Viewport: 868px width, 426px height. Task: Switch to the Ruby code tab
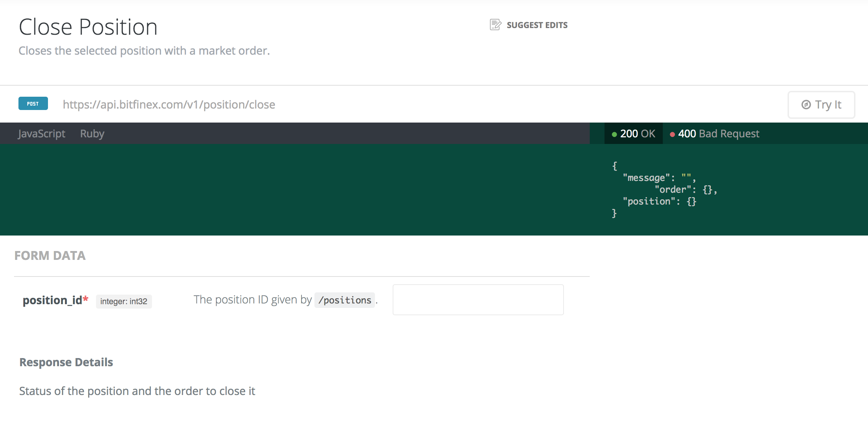(x=92, y=133)
